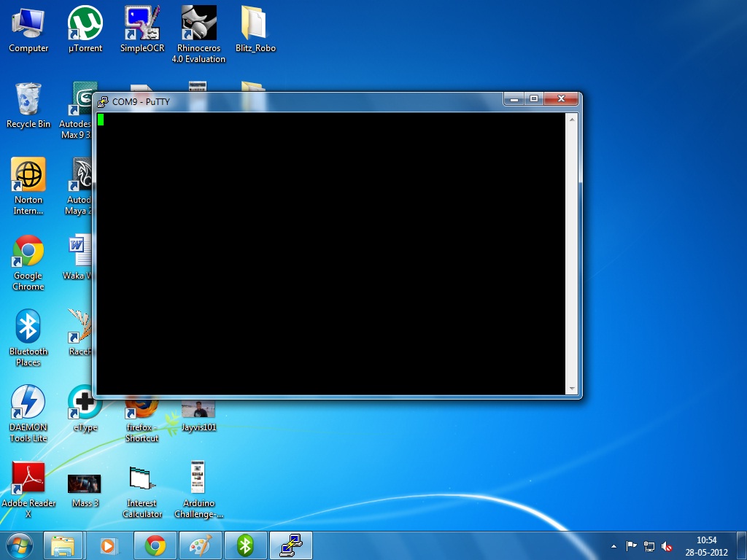The image size is (747, 560).
Task: Open Bluetooth Places
Action: [28, 328]
